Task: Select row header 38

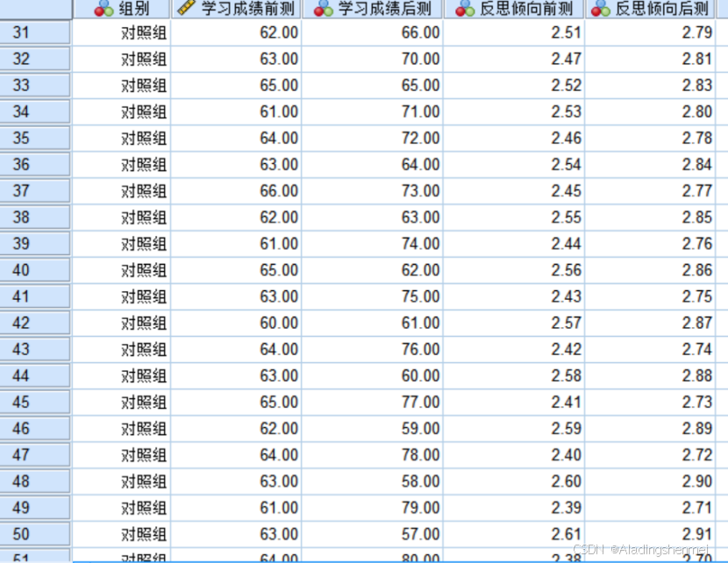Action: click(x=35, y=217)
